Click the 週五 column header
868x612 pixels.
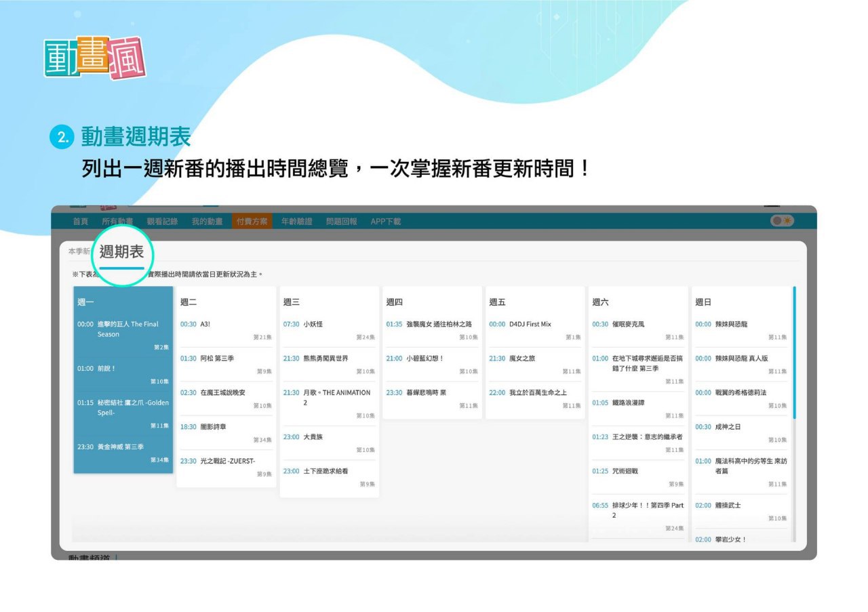(498, 302)
